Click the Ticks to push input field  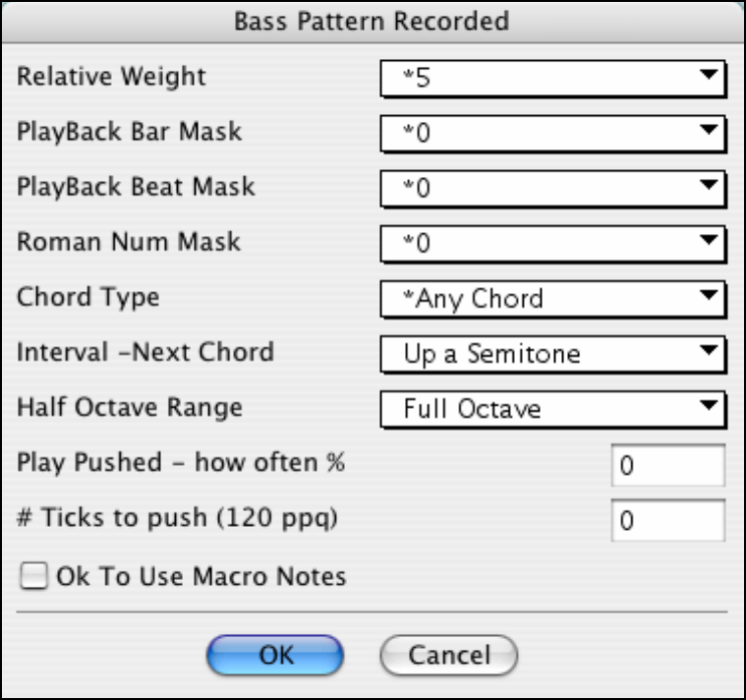tap(667, 521)
